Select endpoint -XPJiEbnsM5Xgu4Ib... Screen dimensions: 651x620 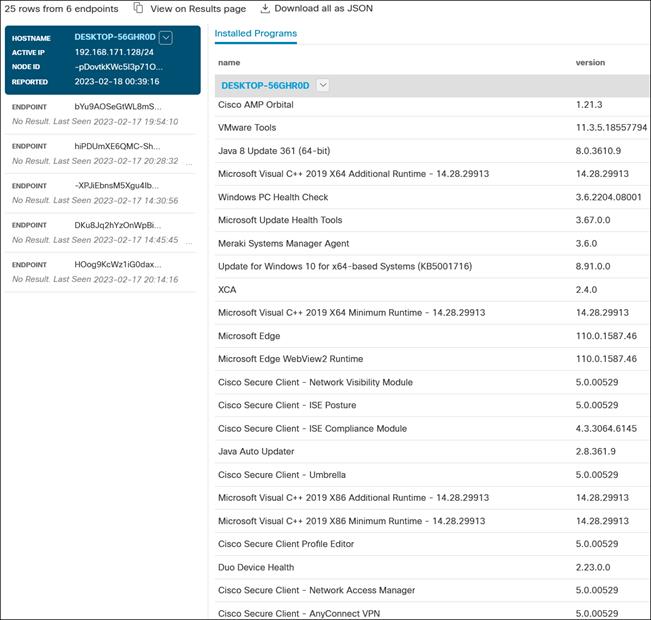tap(100, 193)
